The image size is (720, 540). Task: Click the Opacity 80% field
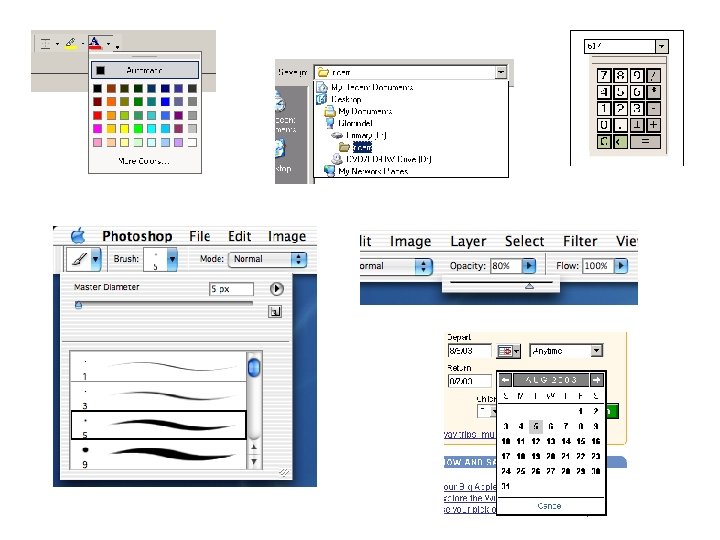point(506,265)
